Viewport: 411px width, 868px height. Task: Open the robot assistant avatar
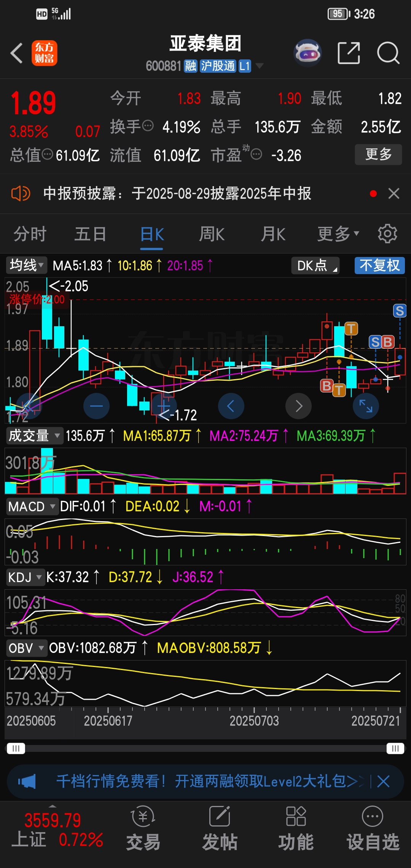click(x=307, y=53)
